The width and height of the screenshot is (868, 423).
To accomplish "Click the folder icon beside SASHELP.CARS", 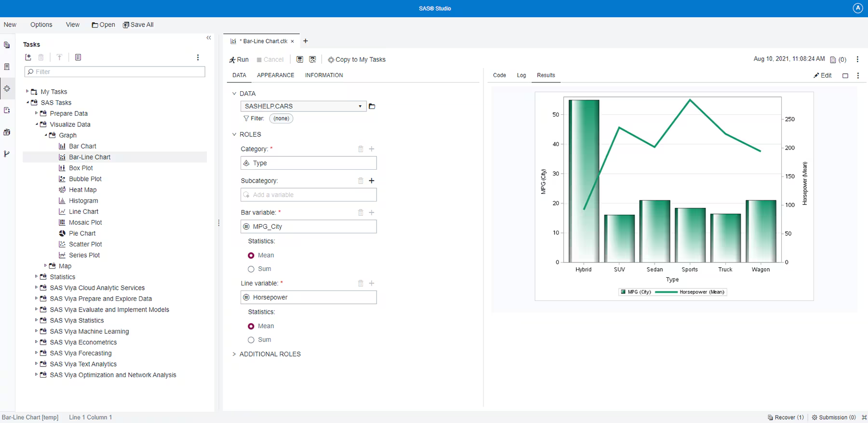I will (372, 106).
